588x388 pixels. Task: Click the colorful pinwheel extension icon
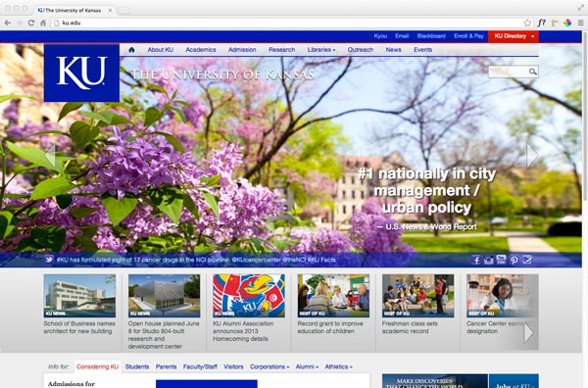(567, 23)
